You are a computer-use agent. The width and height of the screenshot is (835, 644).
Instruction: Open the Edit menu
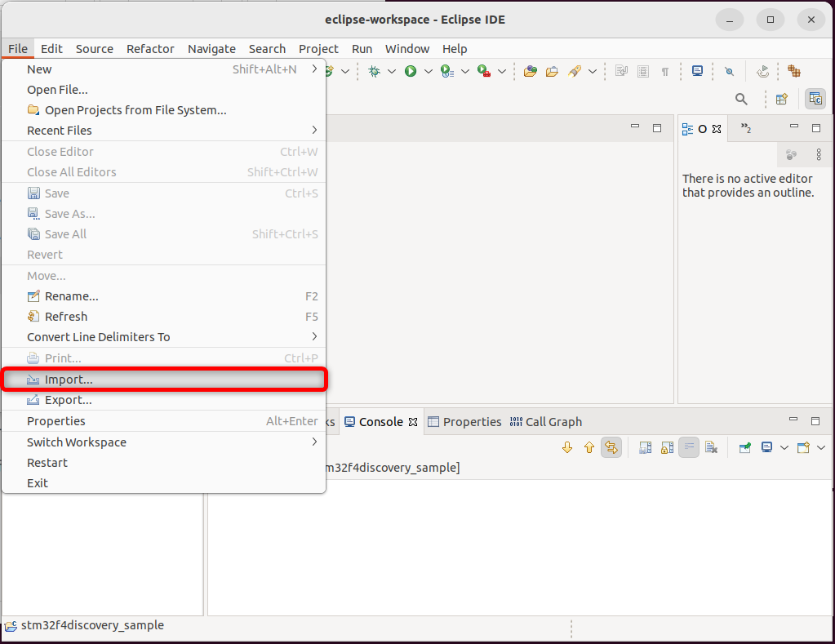pyautogui.click(x=51, y=48)
